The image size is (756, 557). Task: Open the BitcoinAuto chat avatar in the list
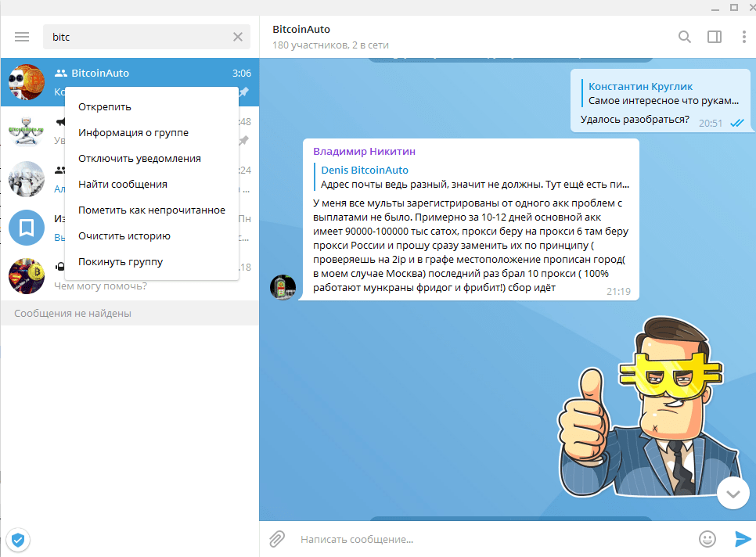point(27,82)
